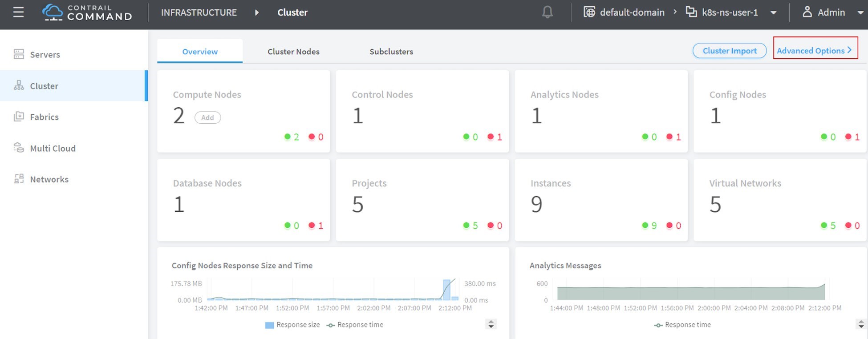This screenshot has width=868, height=339.
Task: Expand the k8s-ns-user-1 project dropdown
Action: [x=774, y=12]
